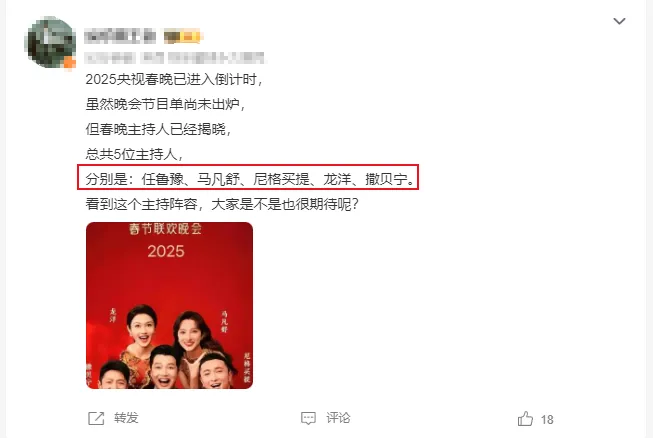Click the blurred username beside the avatar
Image resolution: width=653 pixels, height=438 pixels.
[x=120, y=37]
